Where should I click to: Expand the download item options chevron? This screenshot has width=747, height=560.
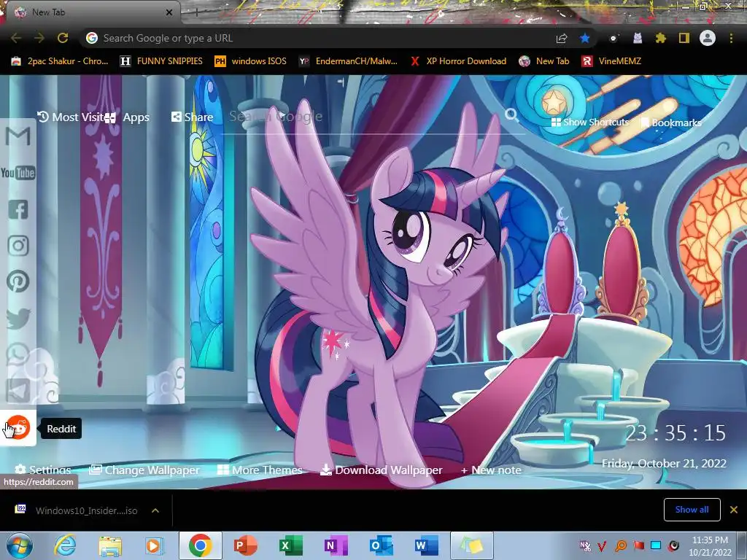[155, 510]
